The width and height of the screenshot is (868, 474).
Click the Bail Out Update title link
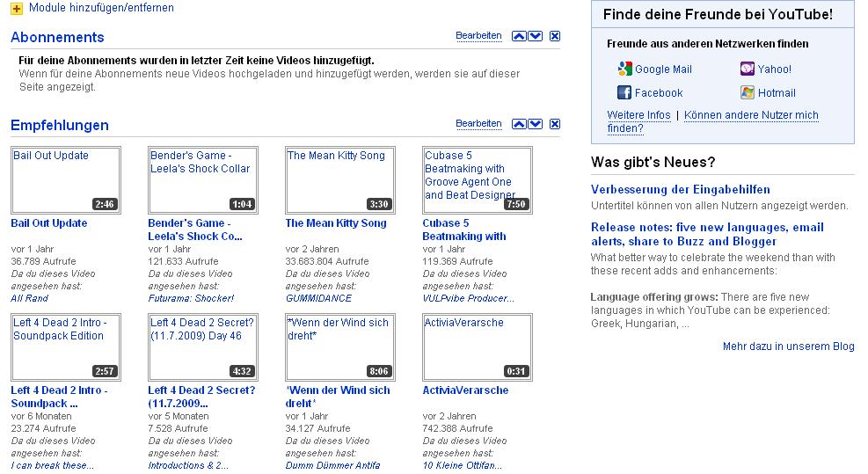[49, 223]
